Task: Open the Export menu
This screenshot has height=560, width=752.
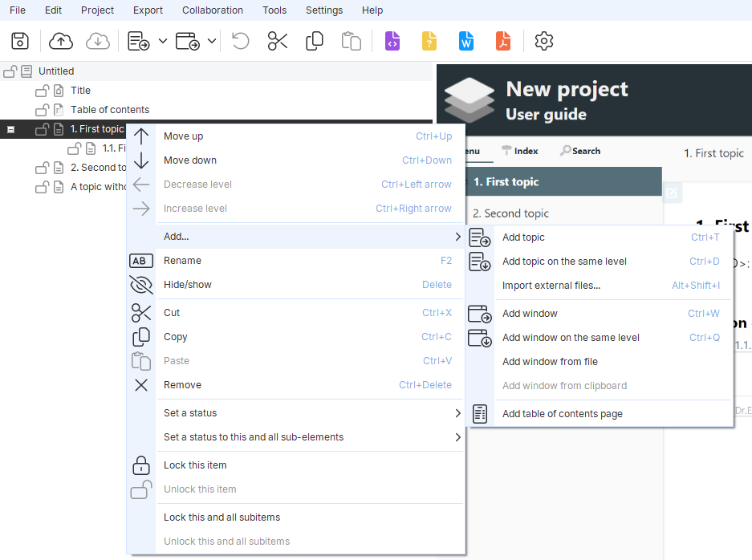Action: tap(148, 10)
